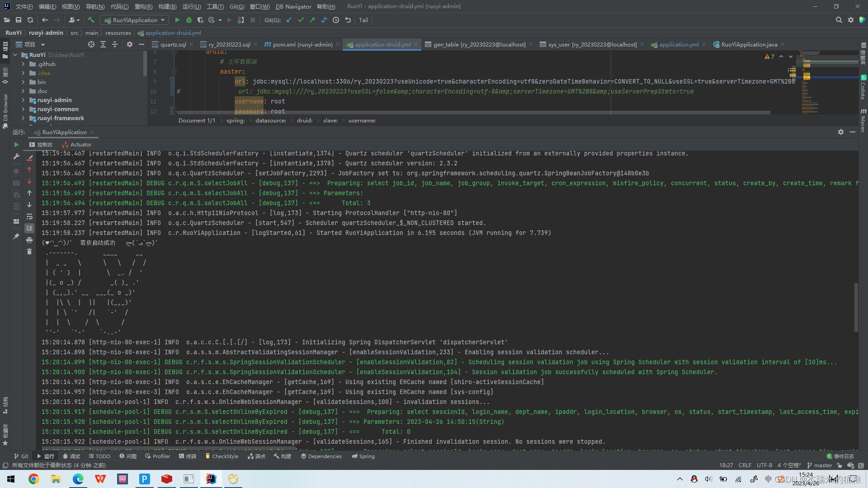The height and width of the screenshot is (488, 868).
Task: Open Git history clock icon
Action: [x=336, y=20]
